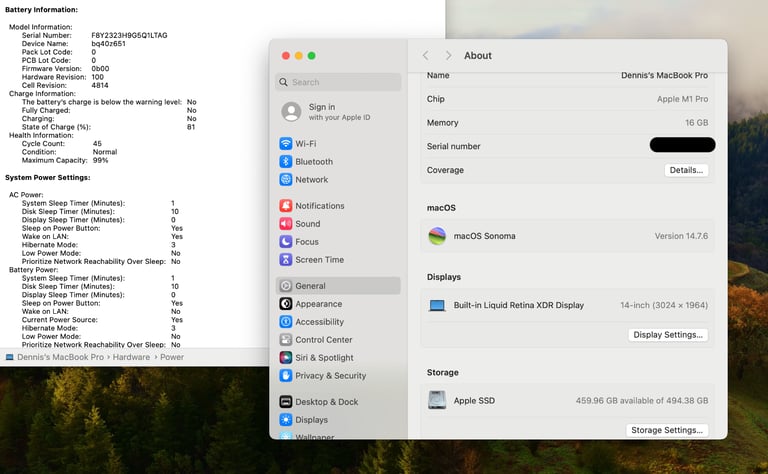
Task: Click device name 'bq40z651'
Action: (x=108, y=44)
